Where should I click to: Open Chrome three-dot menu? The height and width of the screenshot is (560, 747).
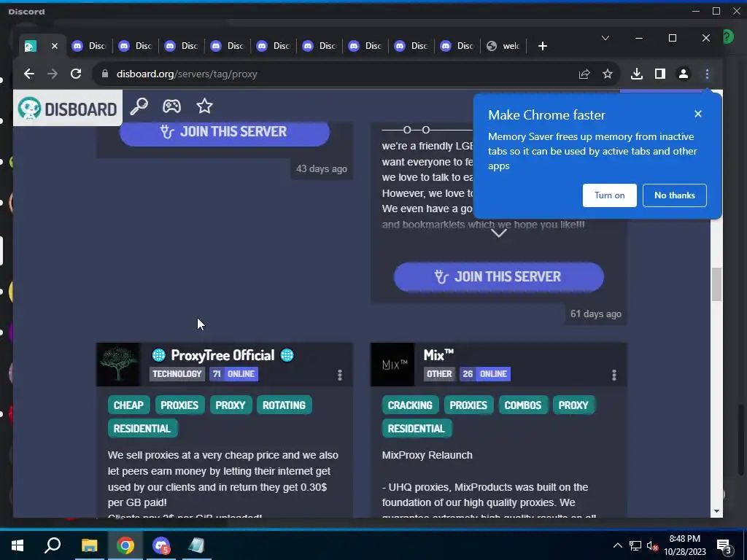coord(707,74)
